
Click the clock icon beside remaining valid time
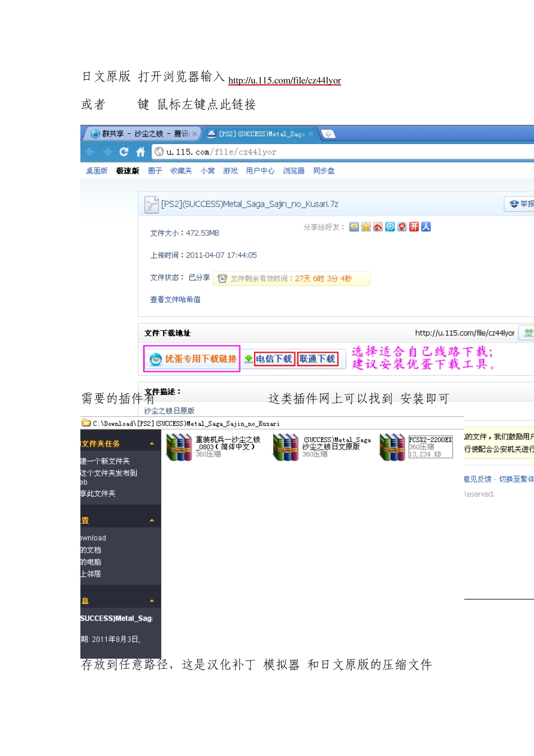coord(222,278)
